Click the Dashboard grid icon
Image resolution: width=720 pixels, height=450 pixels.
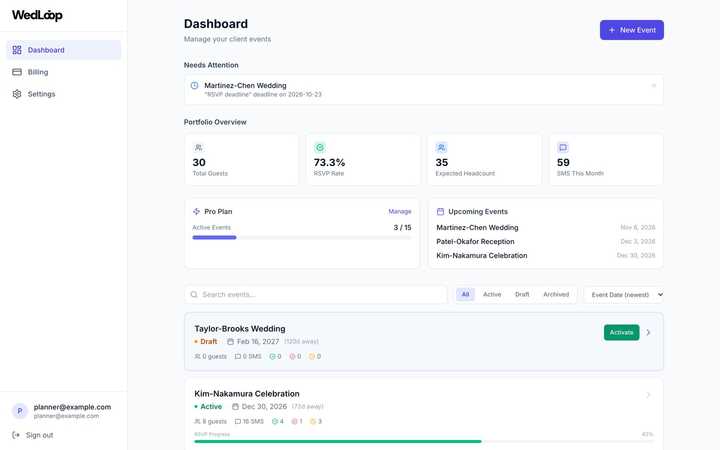(x=17, y=50)
